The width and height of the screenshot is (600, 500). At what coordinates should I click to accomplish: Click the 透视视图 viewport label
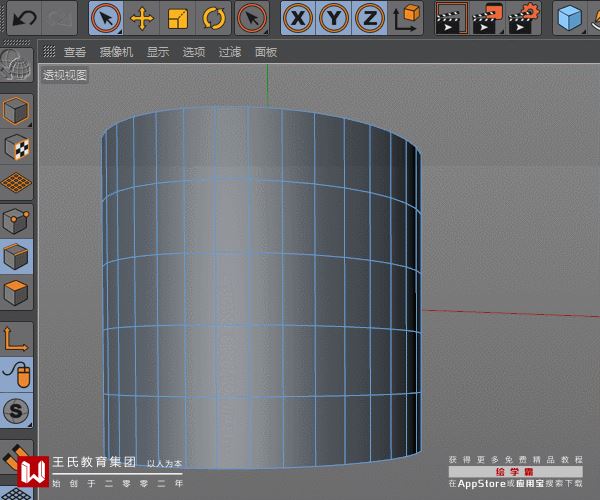tap(65, 75)
